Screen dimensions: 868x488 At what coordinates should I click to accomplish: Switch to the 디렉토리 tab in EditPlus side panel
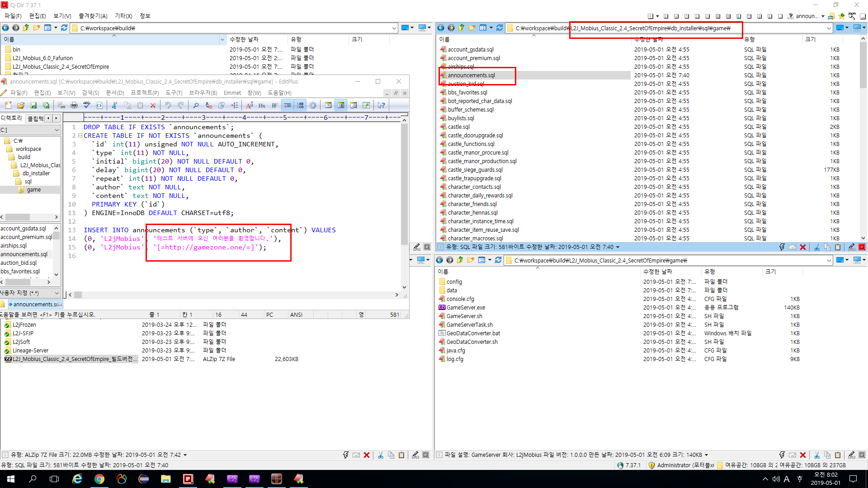[11, 118]
